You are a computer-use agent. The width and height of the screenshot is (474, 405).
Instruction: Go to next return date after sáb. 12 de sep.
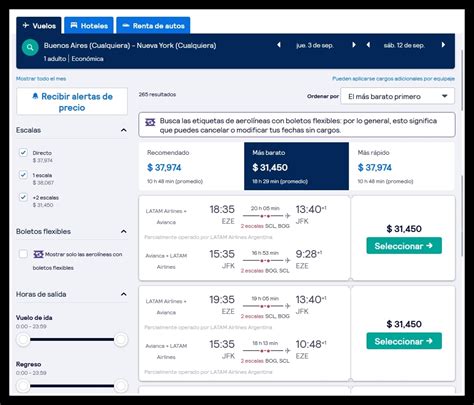[443, 45]
